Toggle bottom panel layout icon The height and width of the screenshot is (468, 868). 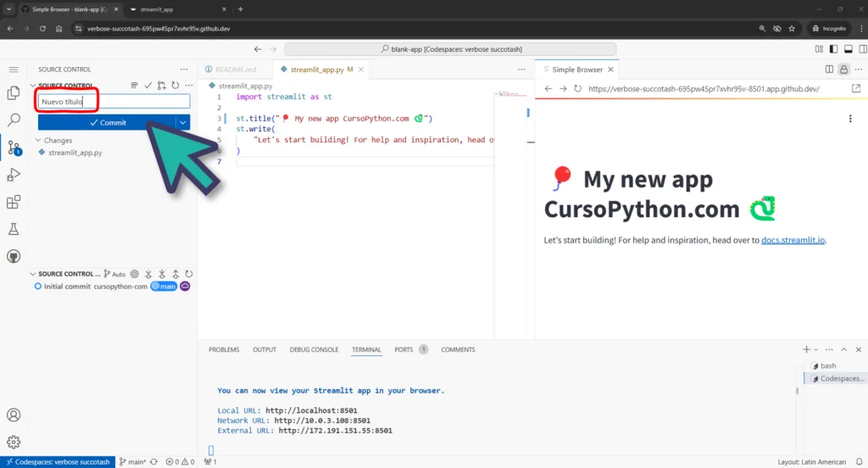[848, 48]
